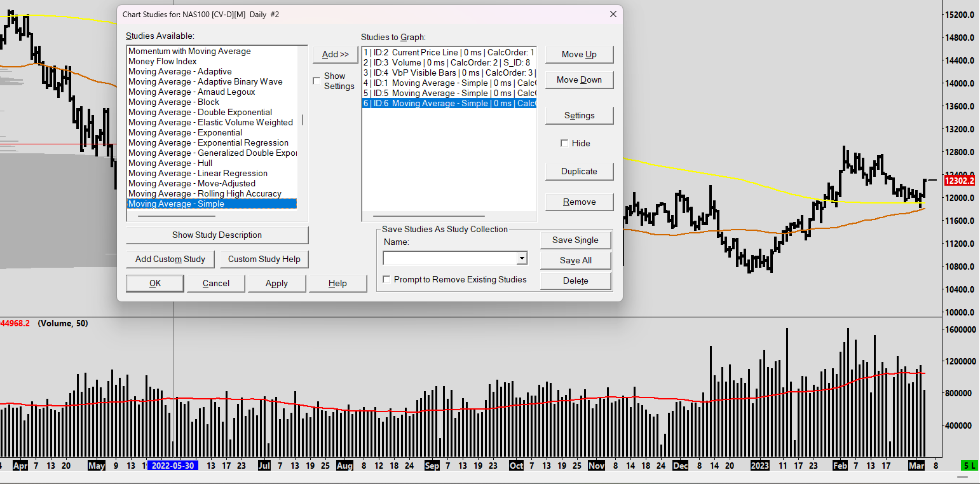This screenshot has width=980, height=484.
Task: Click the Save All button
Action: pos(575,261)
